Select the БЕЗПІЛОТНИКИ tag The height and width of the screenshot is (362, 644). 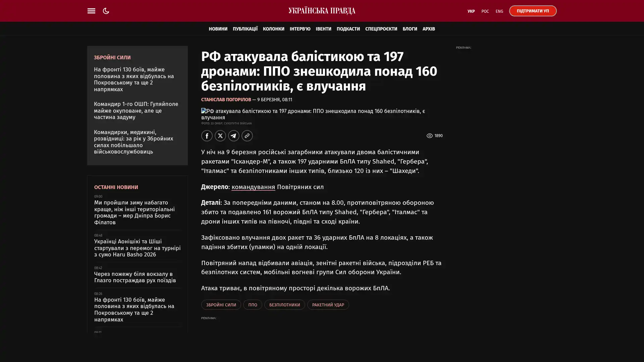coord(284,305)
